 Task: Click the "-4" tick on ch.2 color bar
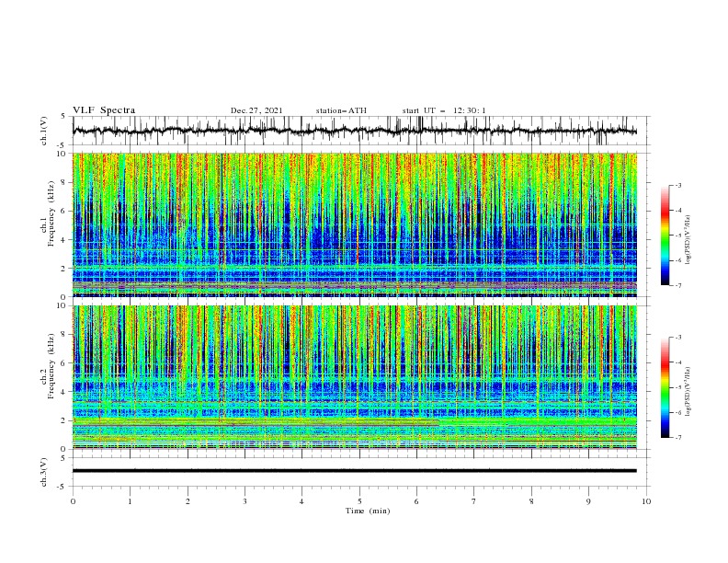[677, 362]
